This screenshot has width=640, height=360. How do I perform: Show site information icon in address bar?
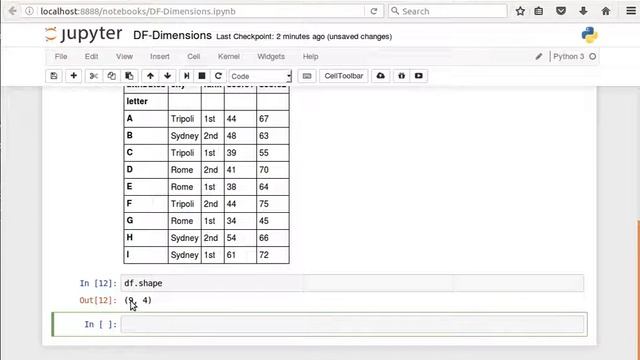(x=29, y=11)
